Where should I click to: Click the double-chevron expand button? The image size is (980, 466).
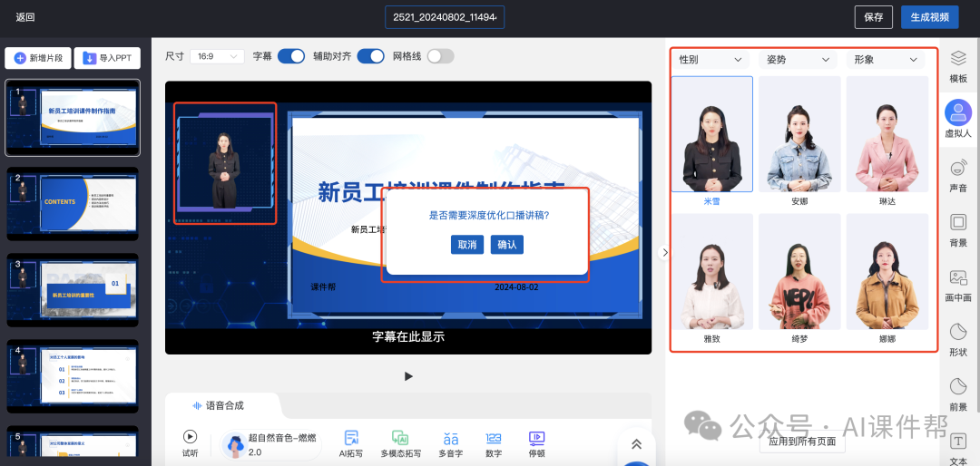[x=636, y=444]
